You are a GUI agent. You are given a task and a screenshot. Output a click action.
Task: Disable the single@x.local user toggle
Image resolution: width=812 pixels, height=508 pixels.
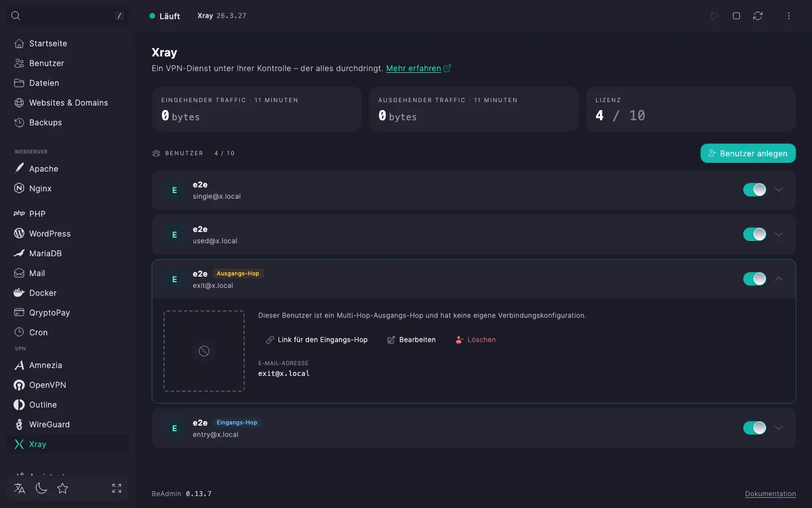754,190
